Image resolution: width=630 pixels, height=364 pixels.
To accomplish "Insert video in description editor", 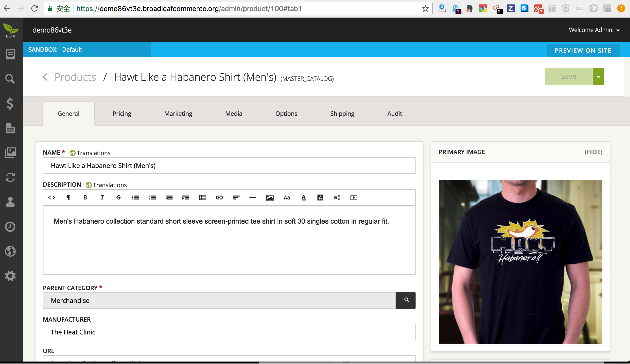I will pos(354,198).
